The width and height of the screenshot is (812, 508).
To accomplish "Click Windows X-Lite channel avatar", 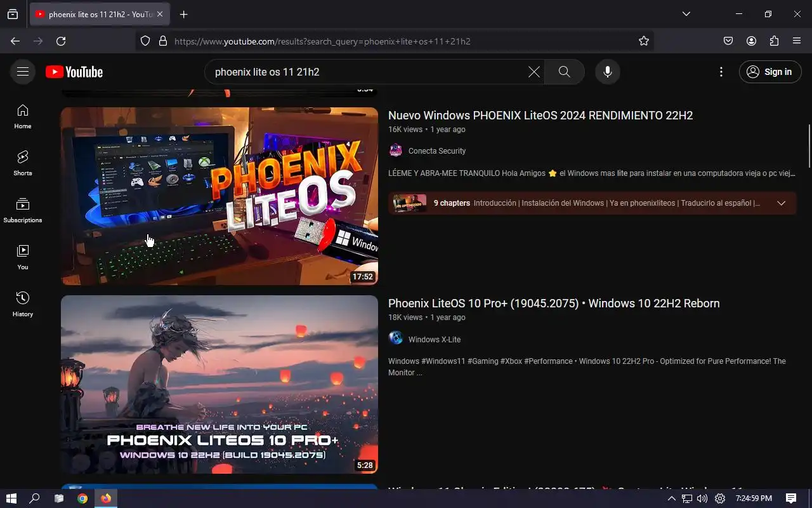I will point(396,339).
